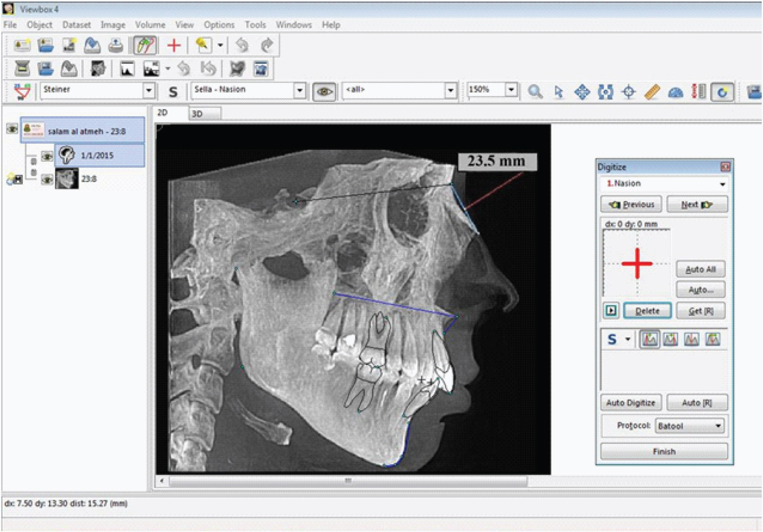The image size is (763, 532).
Task: Toggle visibility eye for salam al atmeh patient
Action: pyautogui.click(x=12, y=128)
